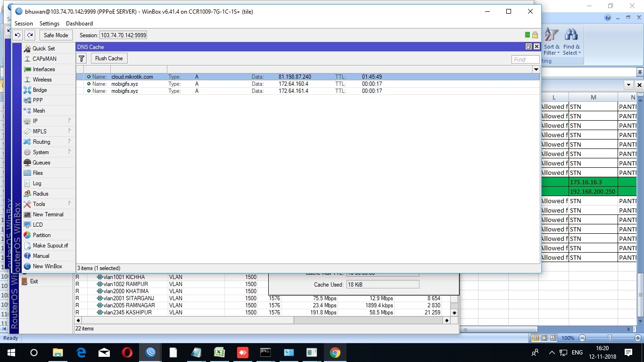This screenshot has width=644, height=362.
Task: Click the Excel zoom out minus button
Action: click(x=582, y=338)
